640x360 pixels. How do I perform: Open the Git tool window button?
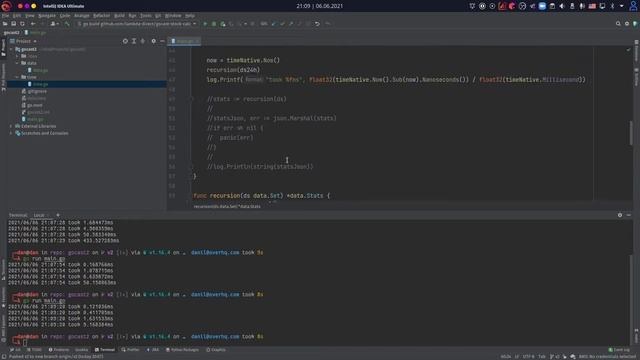15,350
